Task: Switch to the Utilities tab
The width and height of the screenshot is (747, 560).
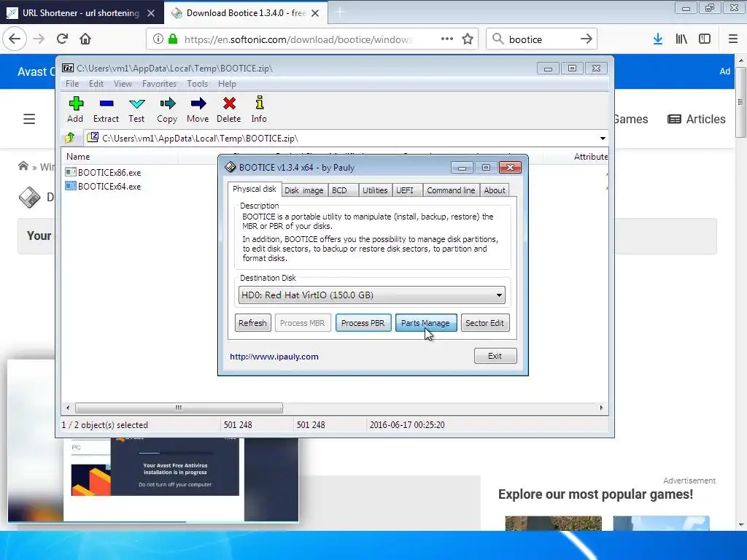Action: [x=375, y=190]
